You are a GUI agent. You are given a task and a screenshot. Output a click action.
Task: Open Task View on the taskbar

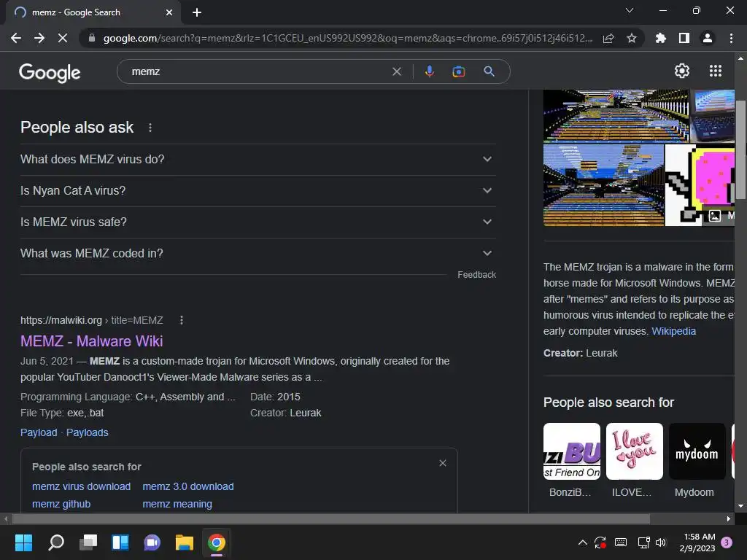tap(88, 542)
